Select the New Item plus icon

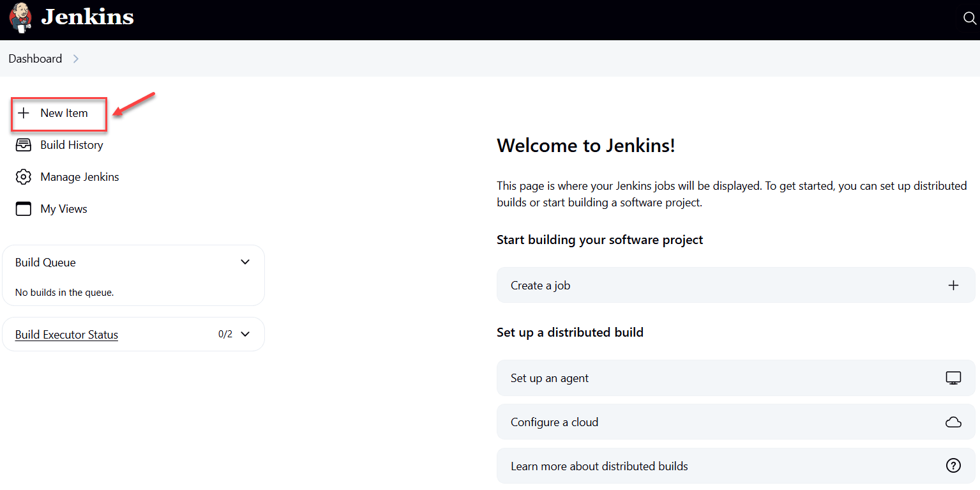[x=24, y=113]
